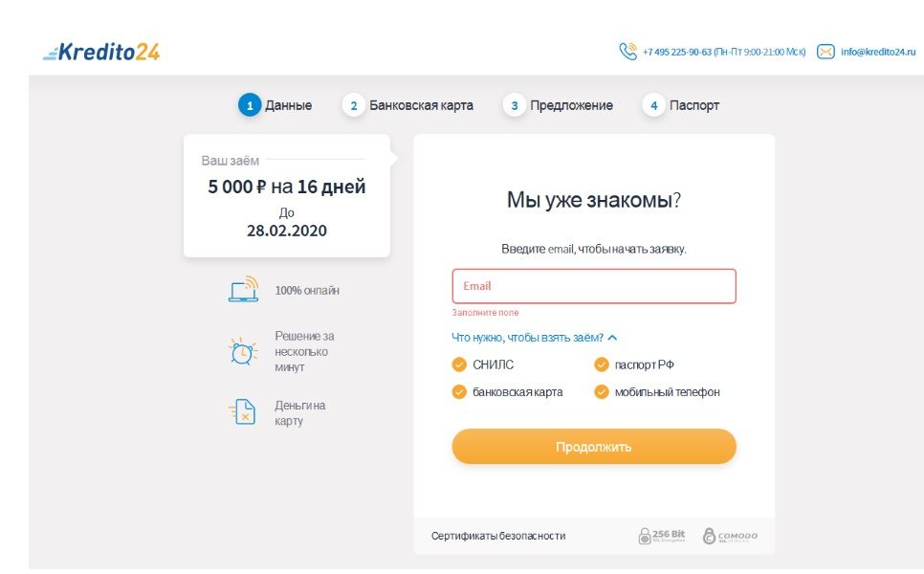924x574 pixels.
Task: Click the Comodo security certificate icon
Action: (710, 536)
